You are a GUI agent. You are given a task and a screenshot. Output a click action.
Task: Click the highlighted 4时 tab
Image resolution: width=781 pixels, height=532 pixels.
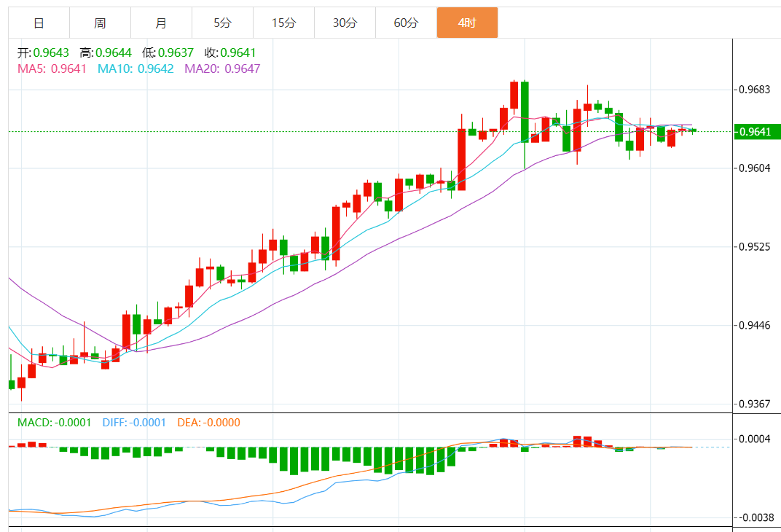467,23
